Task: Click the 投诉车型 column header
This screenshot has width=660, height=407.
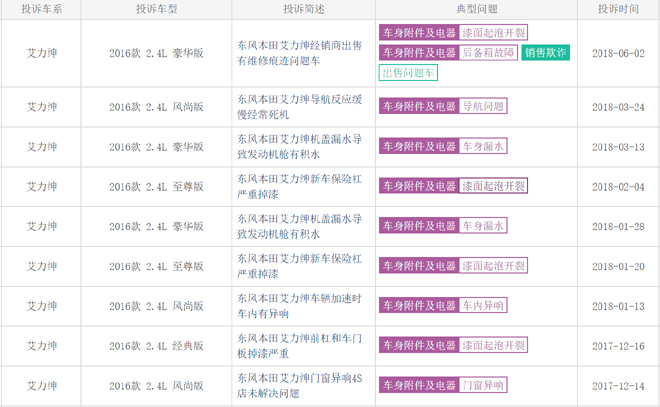Action: [156, 9]
